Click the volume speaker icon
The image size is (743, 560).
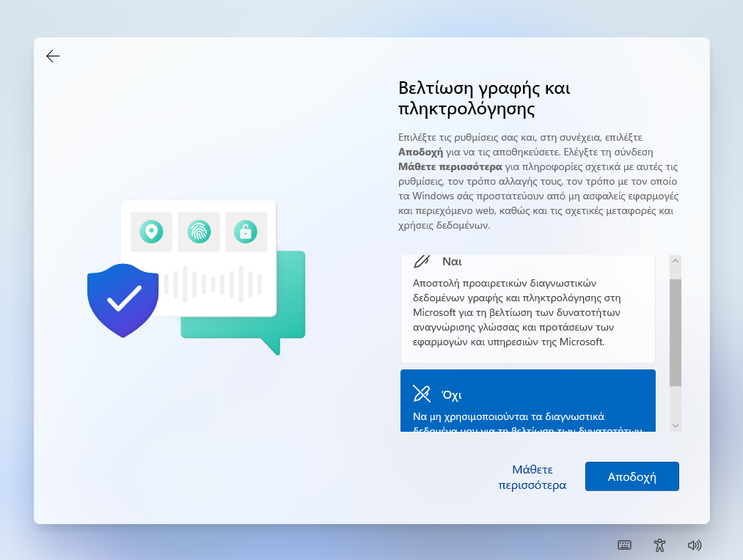[694, 545]
